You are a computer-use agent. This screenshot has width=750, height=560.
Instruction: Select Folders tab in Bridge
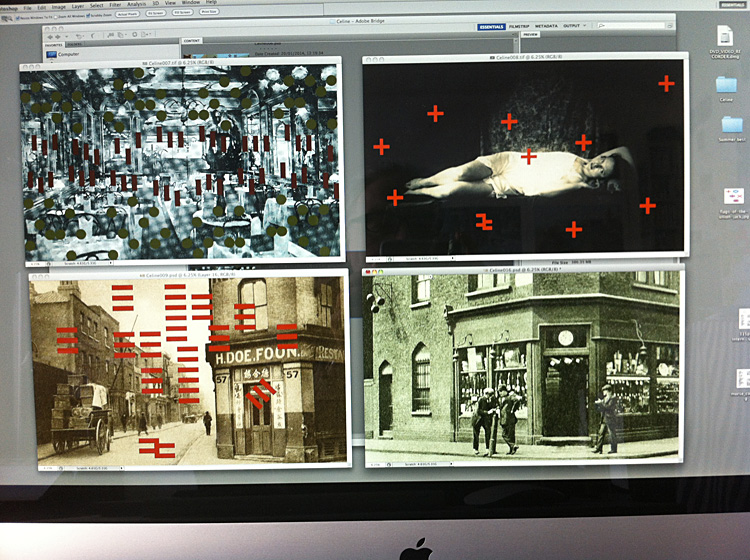click(x=74, y=44)
